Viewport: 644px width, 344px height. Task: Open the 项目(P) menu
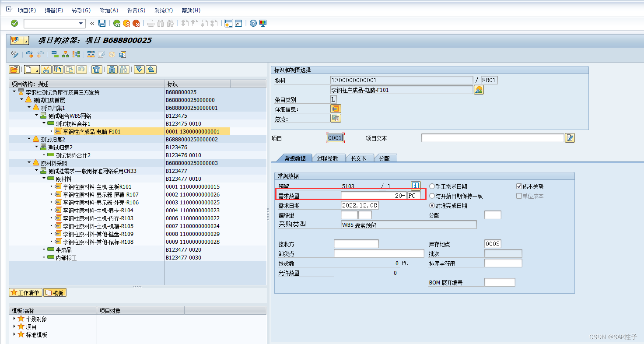[27, 11]
